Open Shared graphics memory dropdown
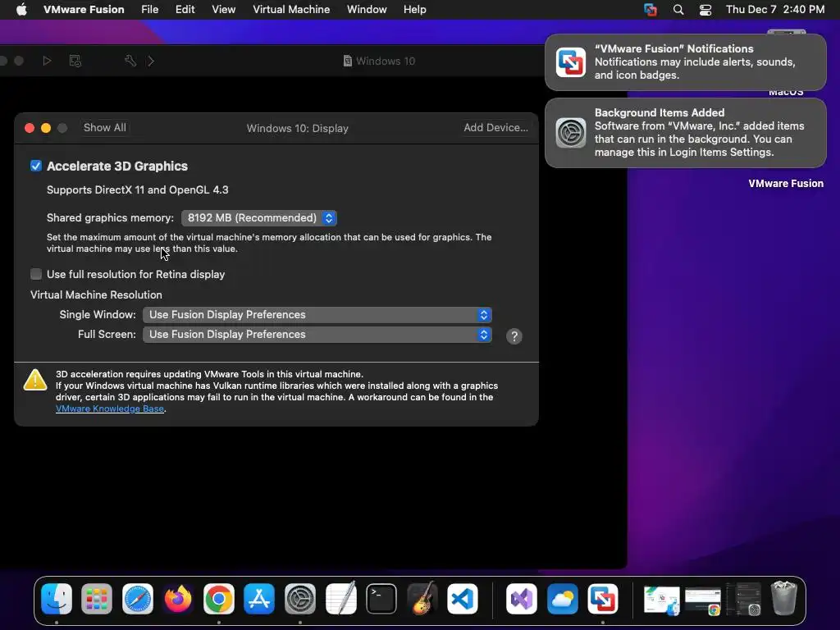Screen dimensions: 840x630 click(x=259, y=218)
